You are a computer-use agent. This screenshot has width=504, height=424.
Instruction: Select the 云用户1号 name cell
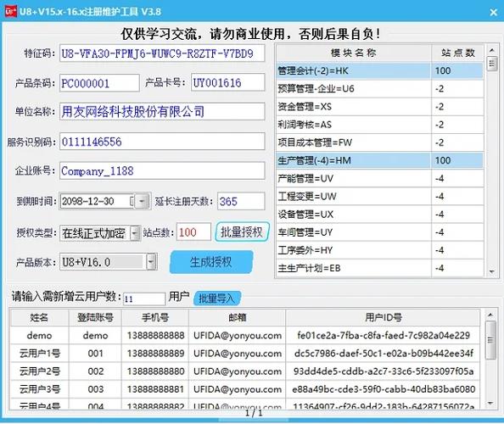[39, 354]
